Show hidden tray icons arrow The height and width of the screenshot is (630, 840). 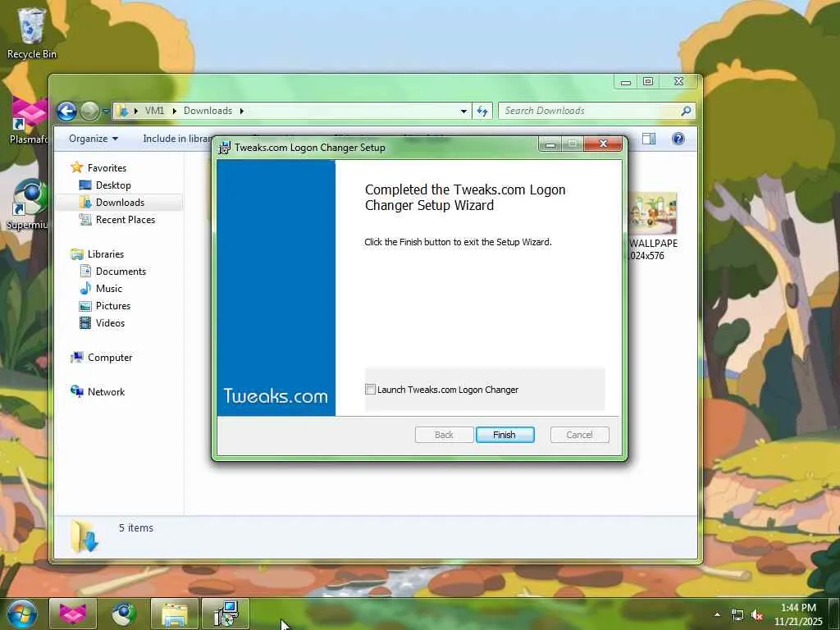click(717, 614)
